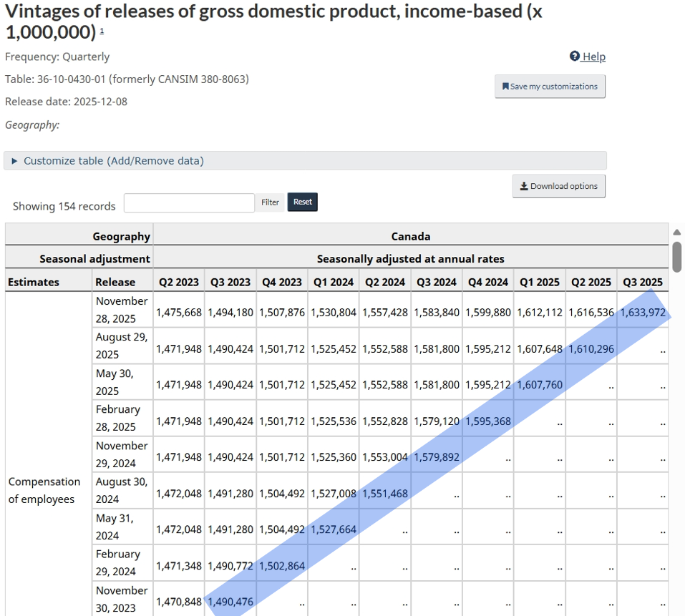Click the bookmark icon in Save my customizations

coord(504,86)
